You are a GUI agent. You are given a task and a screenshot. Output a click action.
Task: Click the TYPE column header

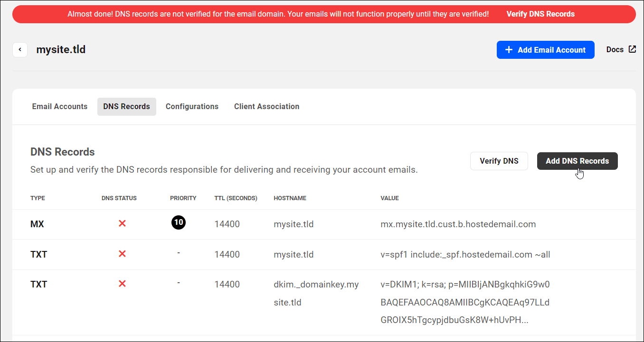(x=38, y=198)
